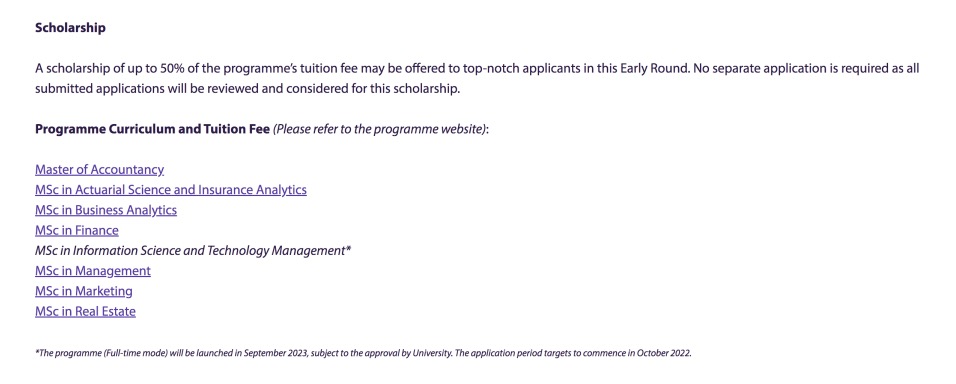Click 'subject to the approval by University' footnote text
The image size is (956, 384).
tap(382, 354)
